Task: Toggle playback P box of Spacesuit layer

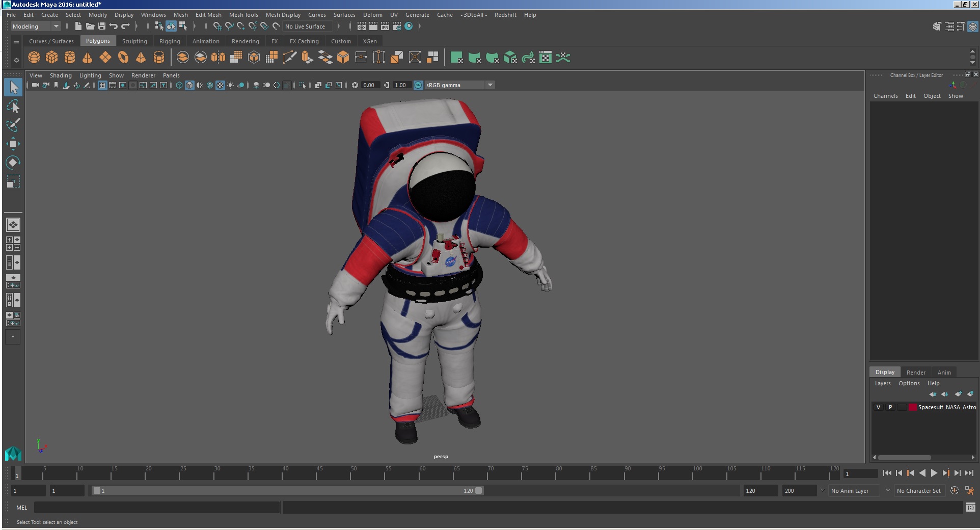Action: pos(890,407)
